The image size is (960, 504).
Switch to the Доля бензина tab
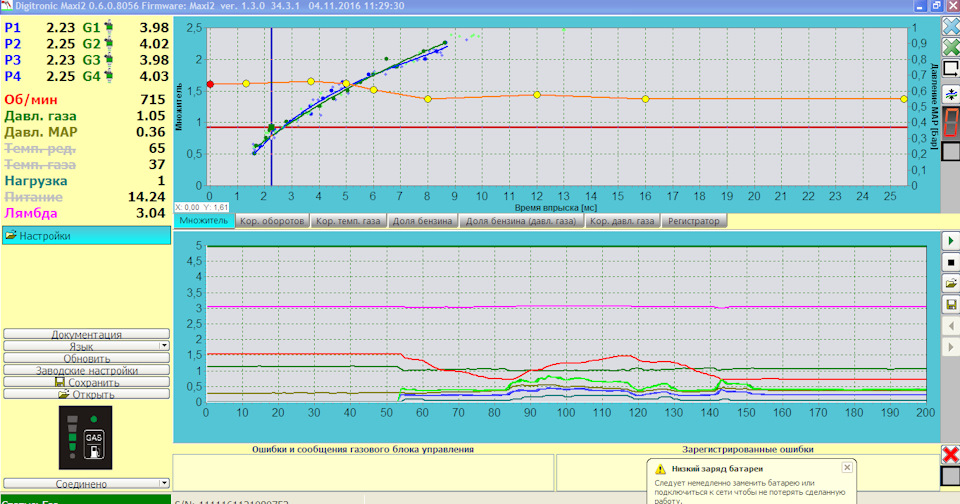[x=422, y=220]
